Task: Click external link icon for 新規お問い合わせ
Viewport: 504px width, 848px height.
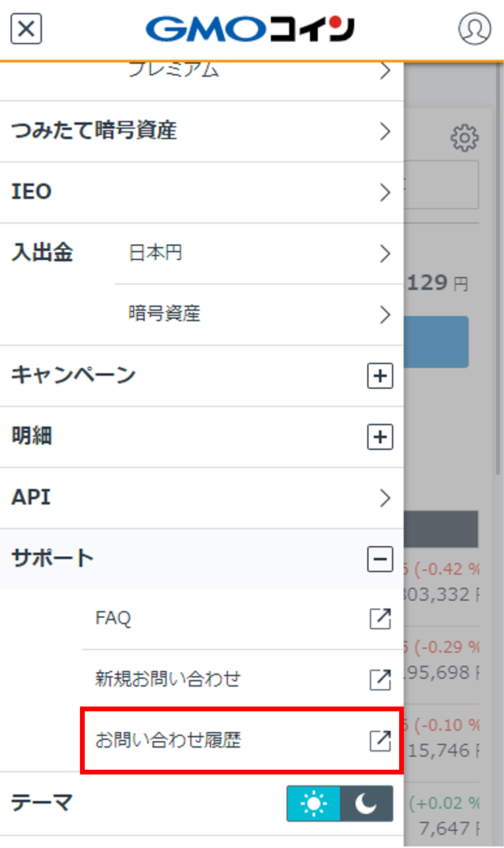Action: pyautogui.click(x=380, y=679)
